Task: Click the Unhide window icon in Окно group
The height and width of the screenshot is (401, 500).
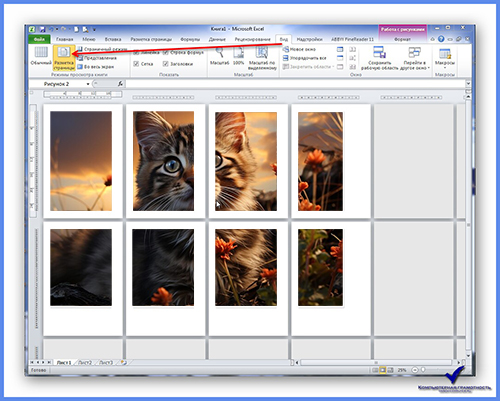Action: 340,67
